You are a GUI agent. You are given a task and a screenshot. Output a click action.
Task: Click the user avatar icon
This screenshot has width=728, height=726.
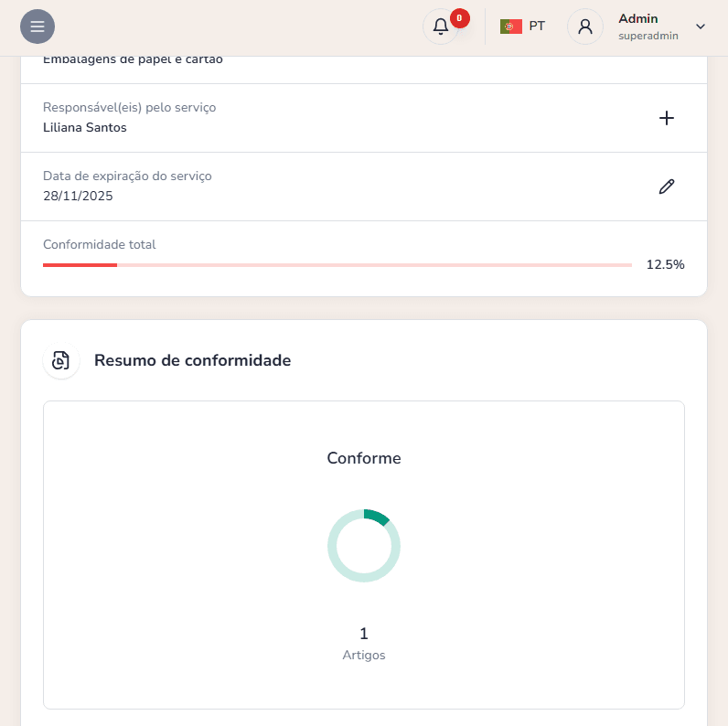585,27
